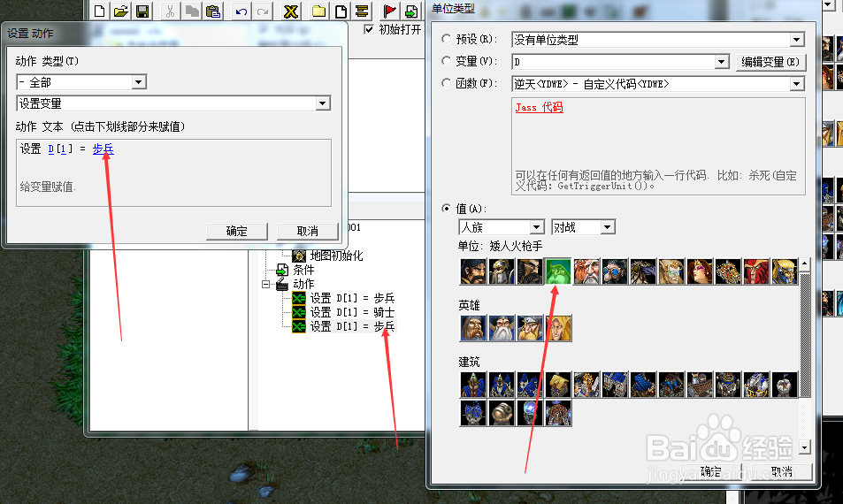This screenshot has height=504, width=843.
Task: Select the red-hooded Spell Breaker portrait
Action: (756, 271)
